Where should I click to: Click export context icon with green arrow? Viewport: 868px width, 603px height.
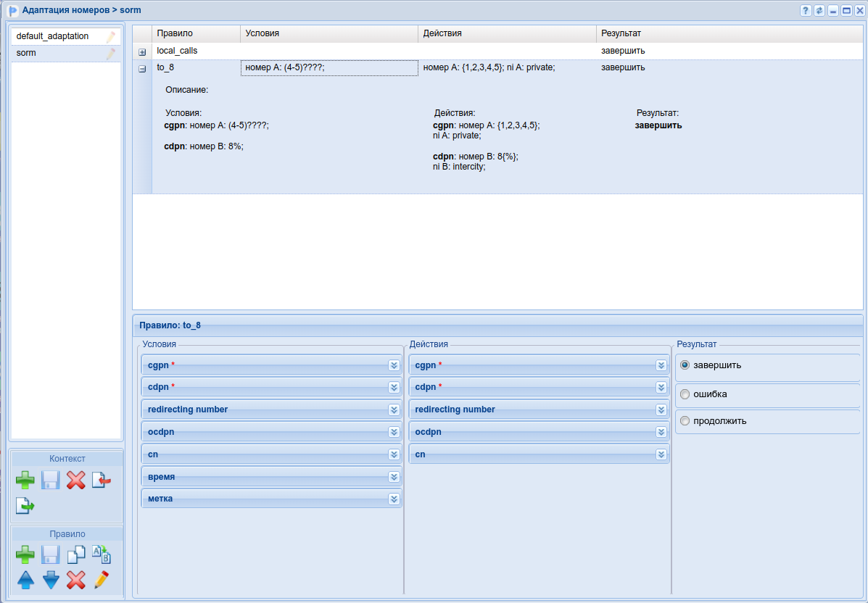tap(25, 505)
